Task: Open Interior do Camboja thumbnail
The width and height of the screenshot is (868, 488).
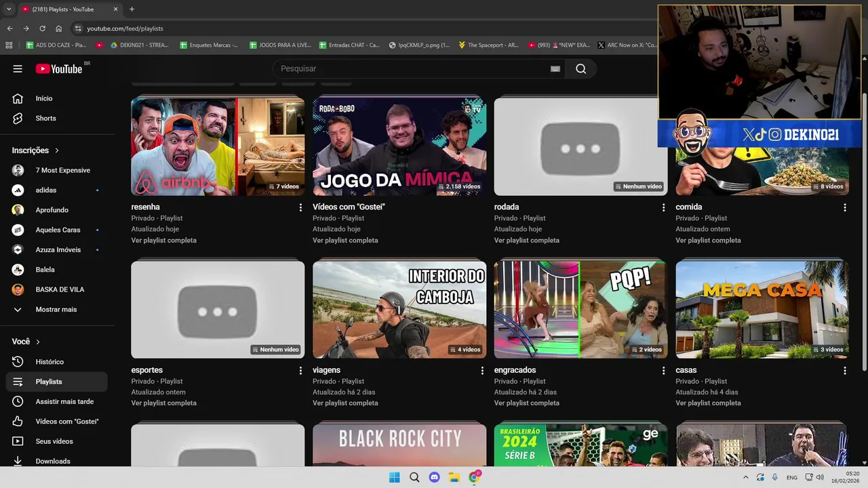Action: [399, 310]
